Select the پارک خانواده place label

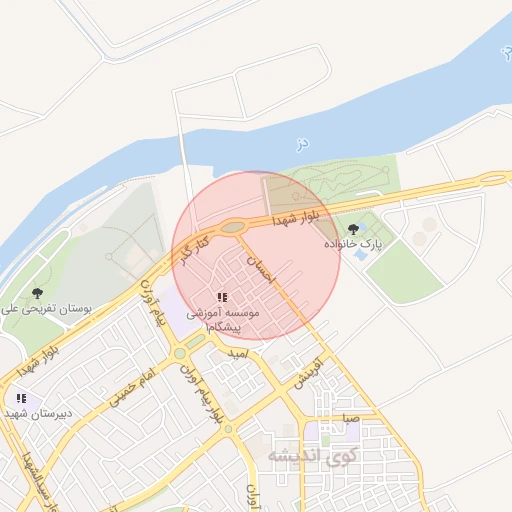353,244
